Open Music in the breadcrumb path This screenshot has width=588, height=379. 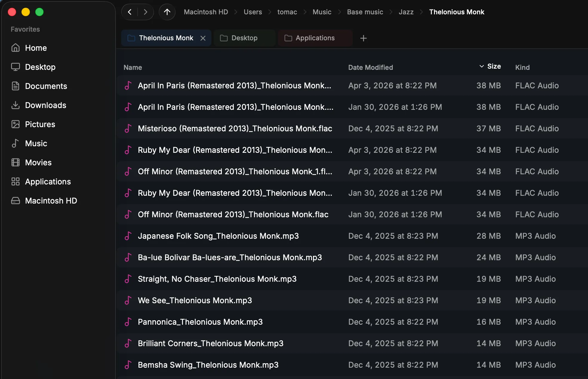tap(322, 12)
